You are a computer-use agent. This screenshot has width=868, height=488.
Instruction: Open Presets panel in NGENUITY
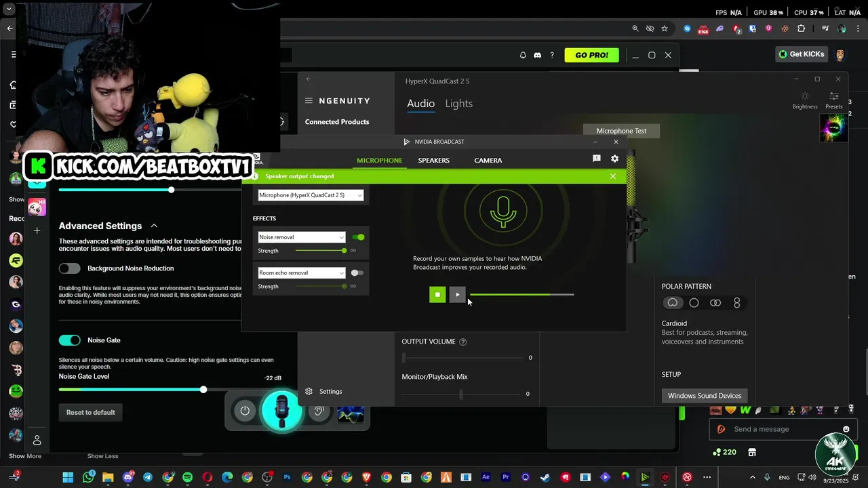point(834,100)
